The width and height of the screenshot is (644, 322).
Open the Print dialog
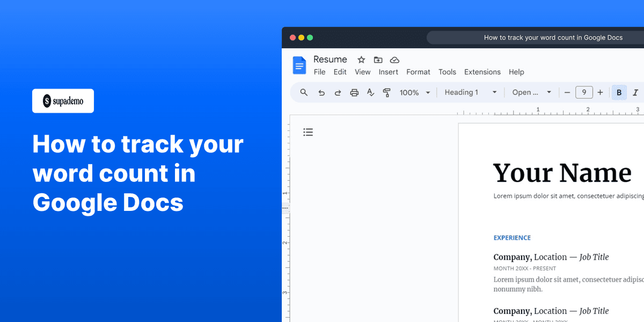(354, 92)
